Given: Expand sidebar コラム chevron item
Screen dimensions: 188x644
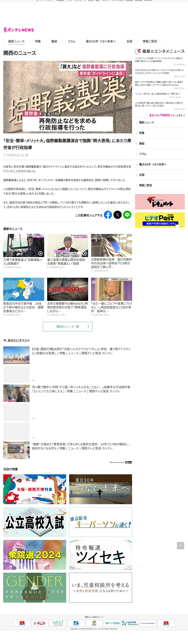Looking at the screenshot, I should pyautogui.click(x=160, y=154).
